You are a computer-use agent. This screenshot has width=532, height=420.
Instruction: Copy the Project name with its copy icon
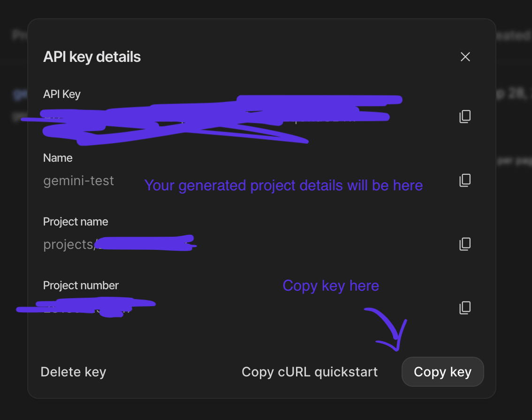pyautogui.click(x=464, y=244)
